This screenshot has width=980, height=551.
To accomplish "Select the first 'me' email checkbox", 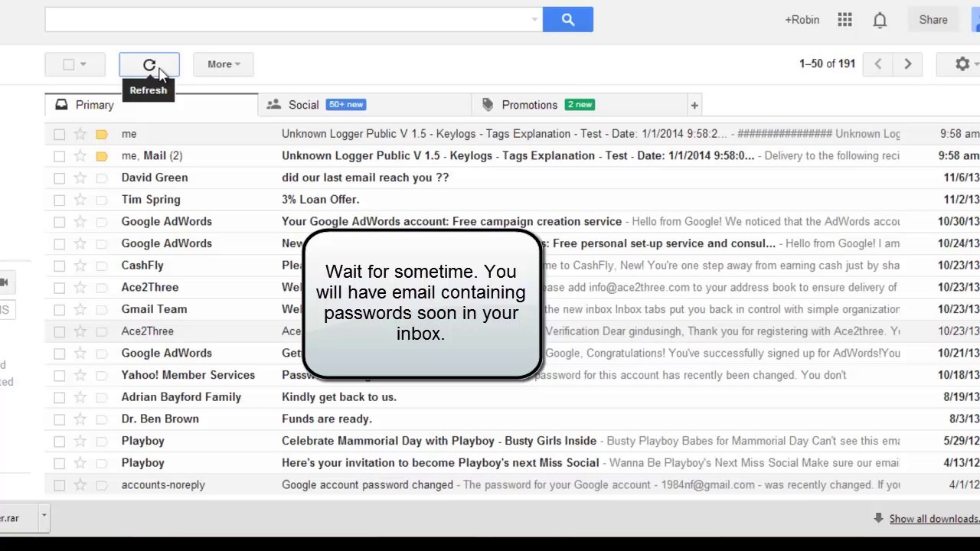I will pos(60,134).
